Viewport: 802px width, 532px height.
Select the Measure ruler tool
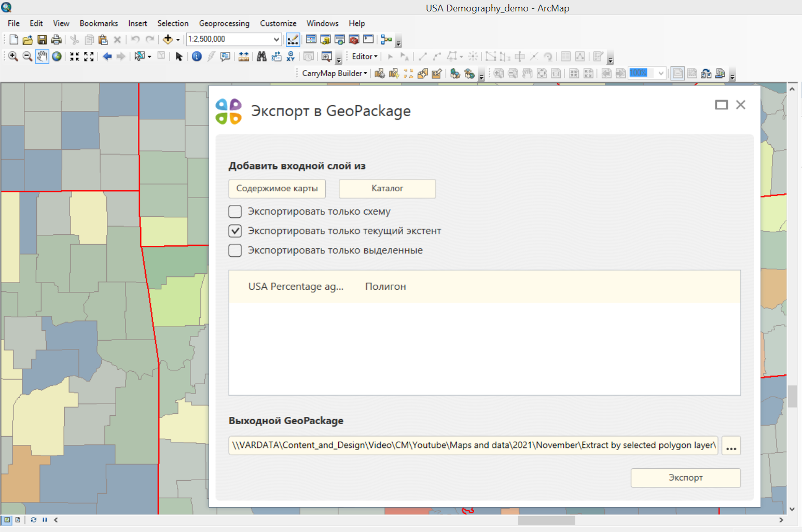(x=243, y=57)
